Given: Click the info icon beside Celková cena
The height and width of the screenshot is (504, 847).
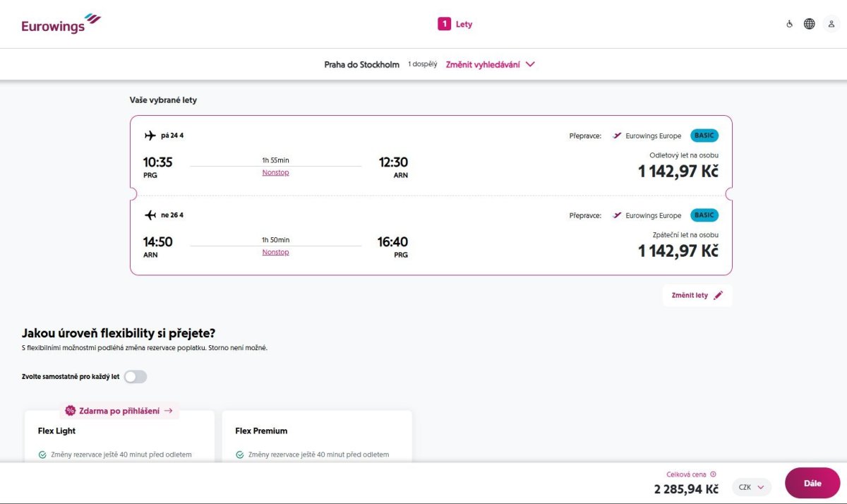Looking at the screenshot, I should coord(713,475).
